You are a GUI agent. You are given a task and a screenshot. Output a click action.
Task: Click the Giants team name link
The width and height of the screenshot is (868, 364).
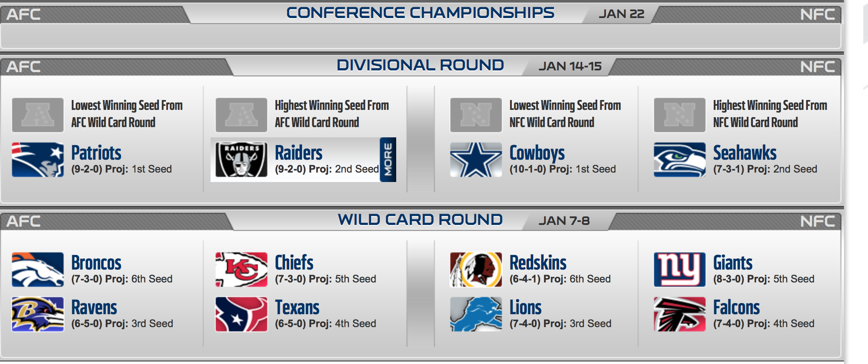733,263
